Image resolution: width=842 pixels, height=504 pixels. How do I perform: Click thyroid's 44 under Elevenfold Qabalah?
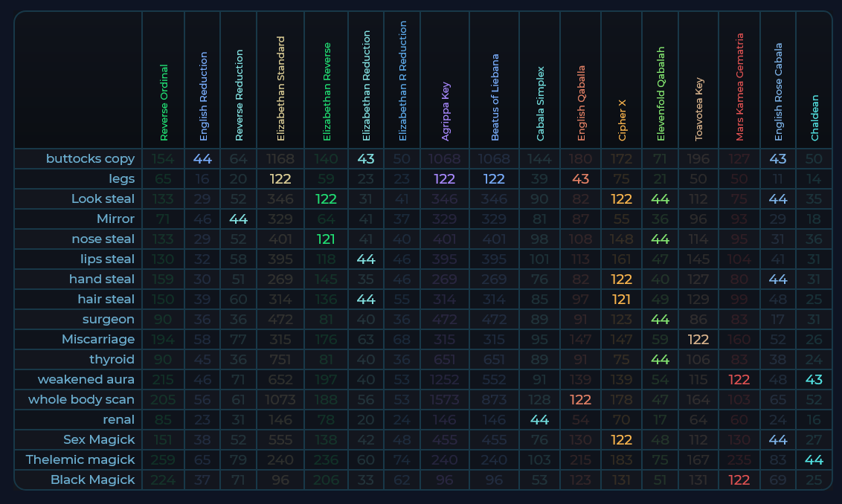tap(660, 359)
